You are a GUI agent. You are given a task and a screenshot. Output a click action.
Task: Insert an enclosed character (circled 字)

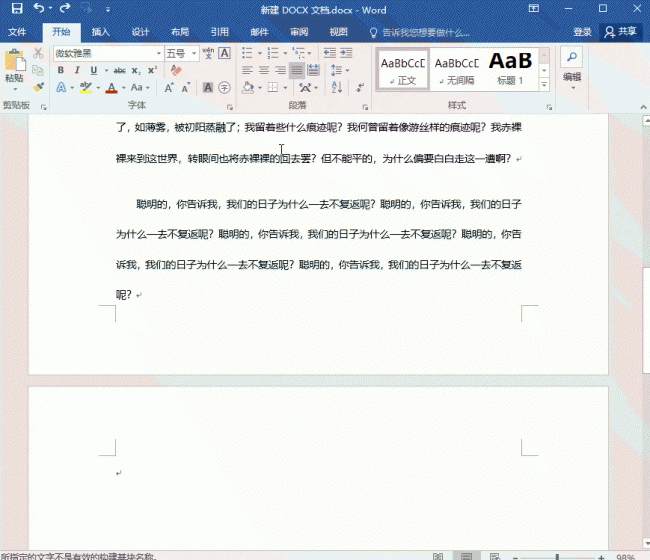coord(224,87)
